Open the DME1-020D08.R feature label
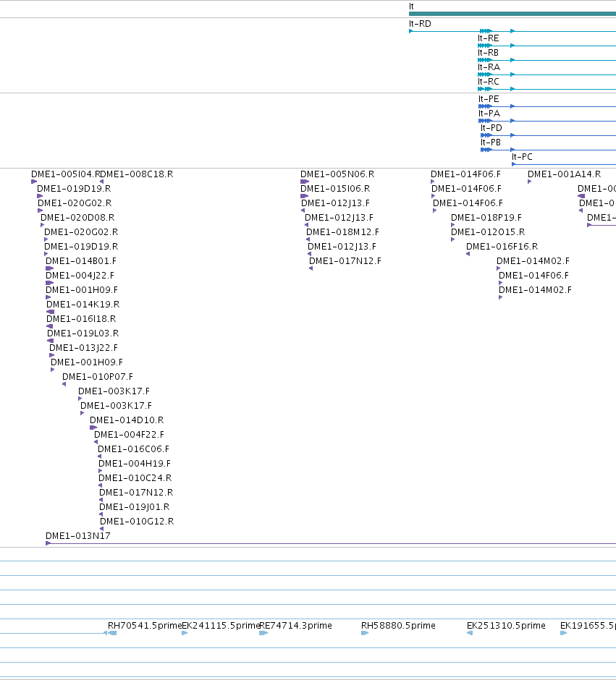 (x=77, y=218)
